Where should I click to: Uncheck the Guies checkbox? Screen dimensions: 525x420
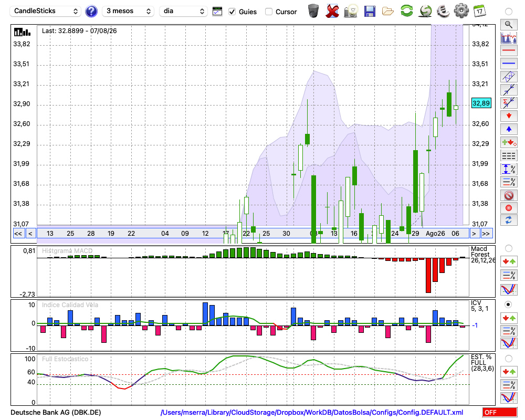[x=232, y=12]
